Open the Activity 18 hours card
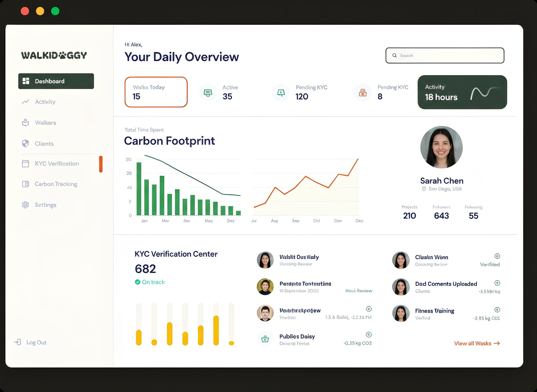537x392 pixels. [462, 92]
